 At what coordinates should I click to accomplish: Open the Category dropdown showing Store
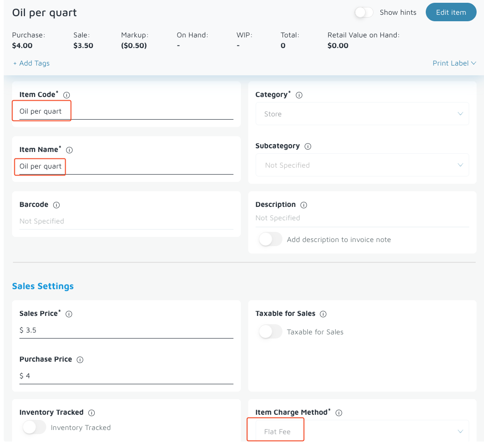362,114
